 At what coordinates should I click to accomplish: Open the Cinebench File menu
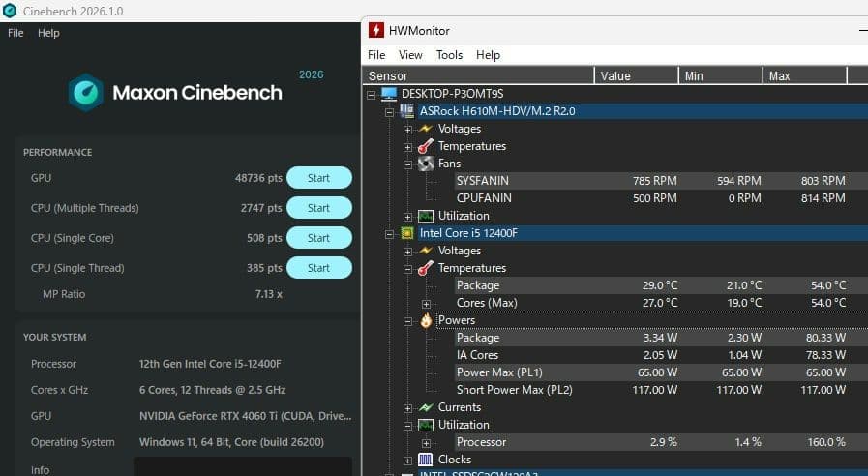[15, 33]
